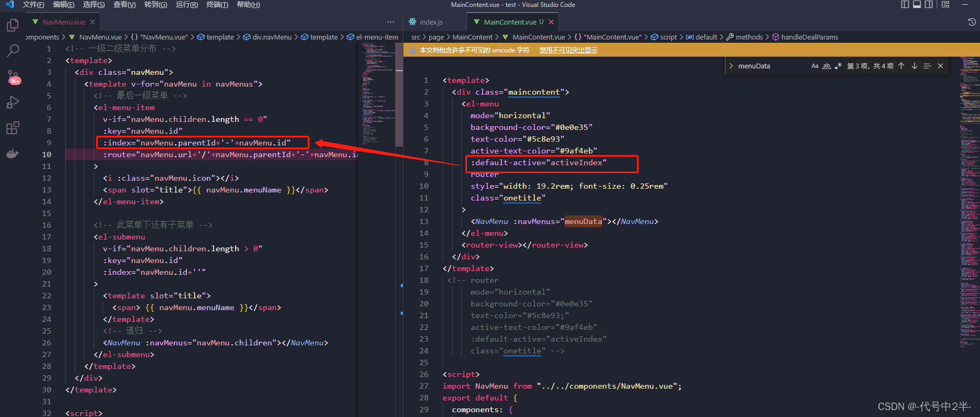Close the MainContent.vue tab
The width and height of the screenshot is (980, 417).
click(551, 22)
